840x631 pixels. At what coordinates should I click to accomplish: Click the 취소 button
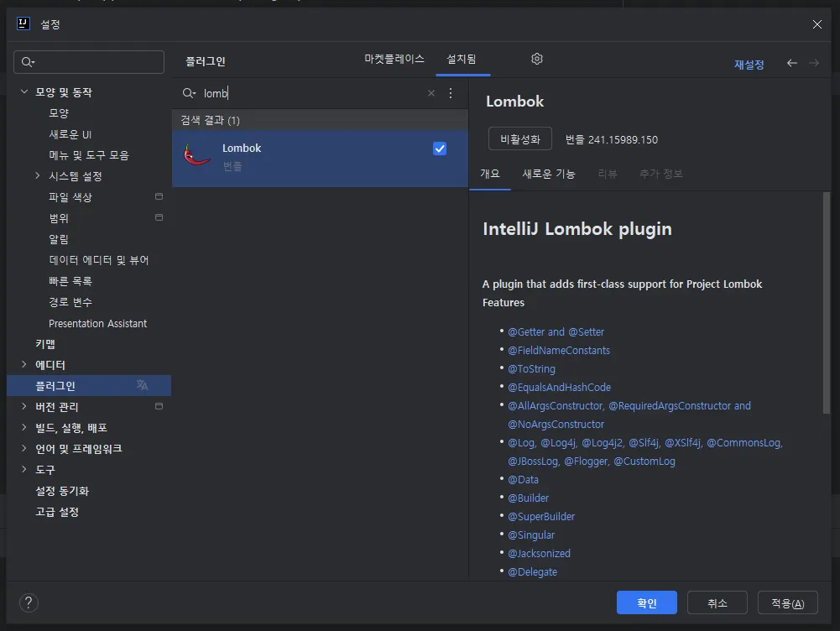[717, 602]
